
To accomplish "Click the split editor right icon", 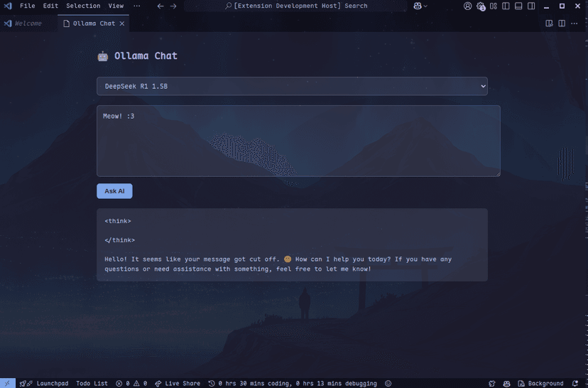I will (x=562, y=23).
